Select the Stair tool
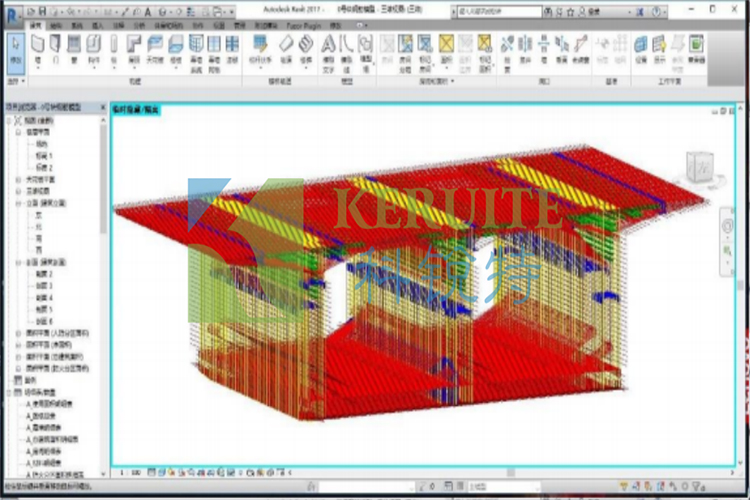This screenshot has width=750, height=500. point(306,50)
